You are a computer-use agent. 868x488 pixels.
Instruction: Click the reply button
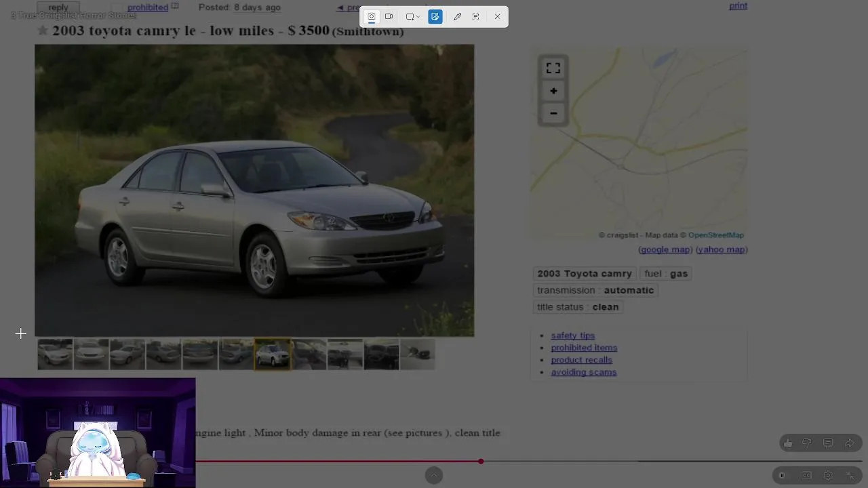(58, 7)
